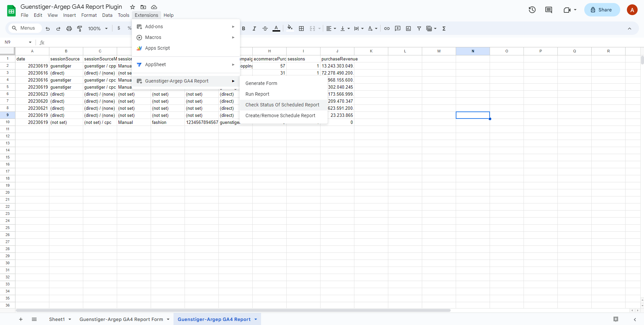Click the Undo icon in toolbar
The image size is (644, 325).
pyautogui.click(x=48, y=29)
